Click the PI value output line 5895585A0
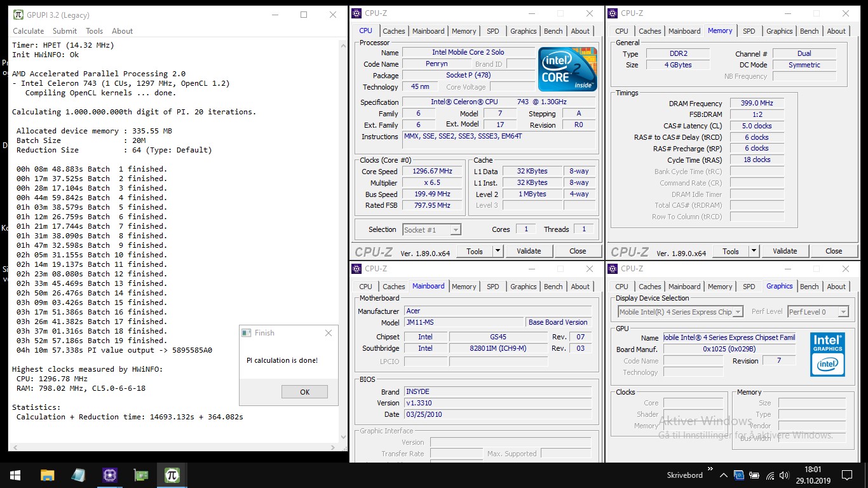The width and height of the screenshot is (868, 488). pos(114,350)
